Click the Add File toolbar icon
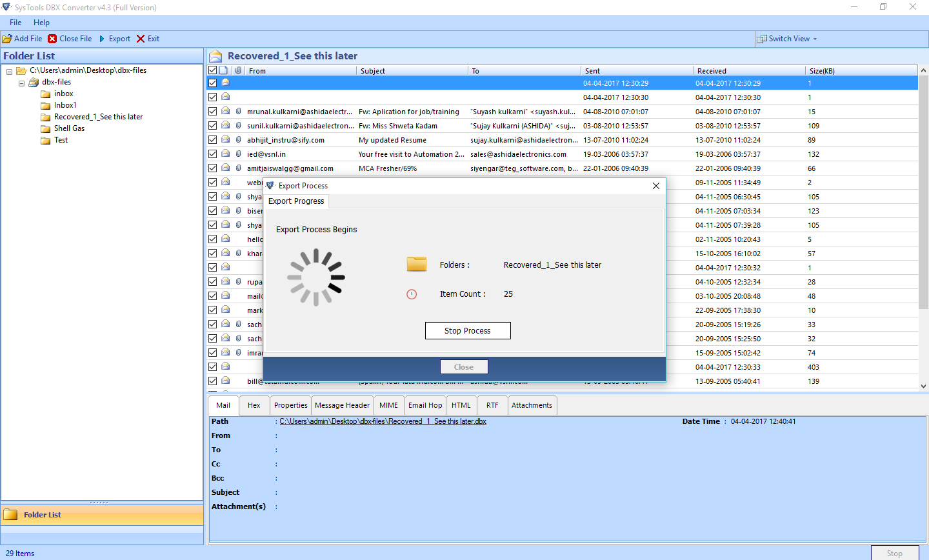Image resolution: width=929 pixels, height=560 pixels. pyautogui.click(x=7, y=39)
